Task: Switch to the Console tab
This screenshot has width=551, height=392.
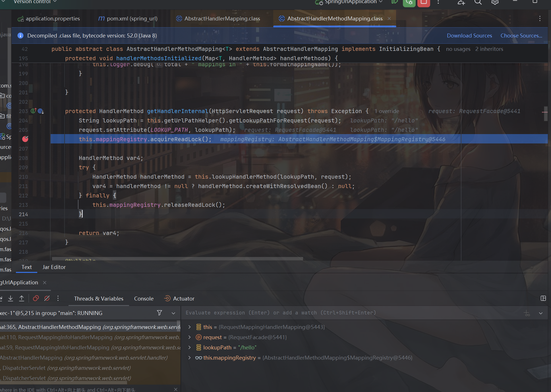Action: tap(144, 299)
